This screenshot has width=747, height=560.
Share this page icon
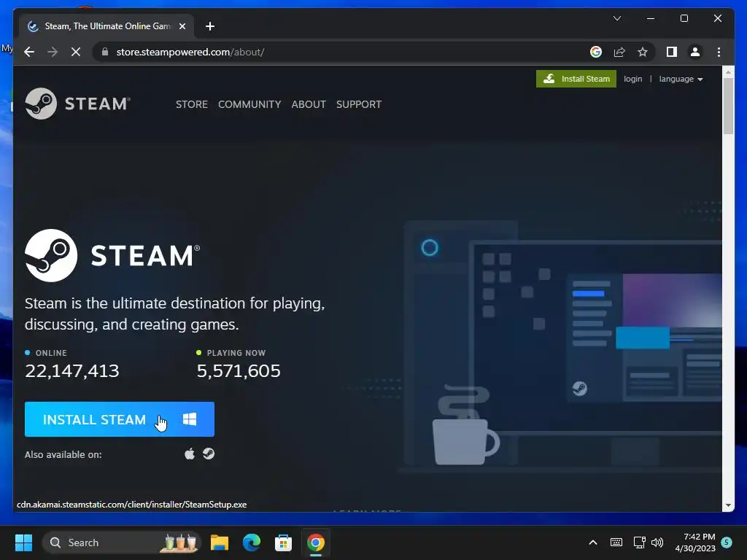pyautogui.click(x=619, y=52)
